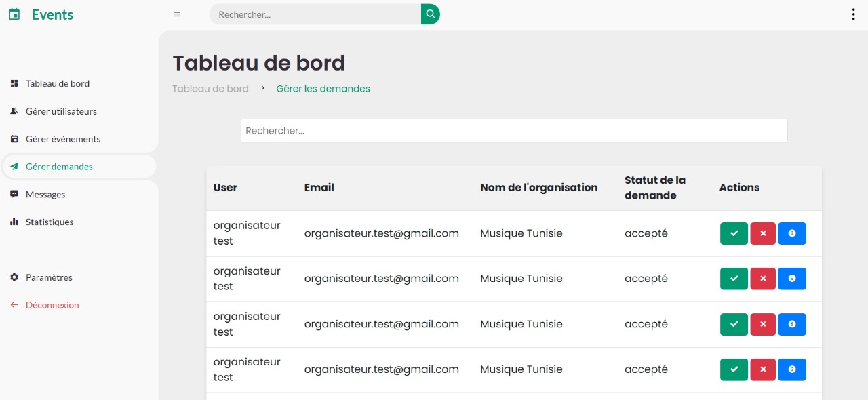Click the green magnifier search button
Image resolution: width=868 pixels, height=400 pixels.
431,14
